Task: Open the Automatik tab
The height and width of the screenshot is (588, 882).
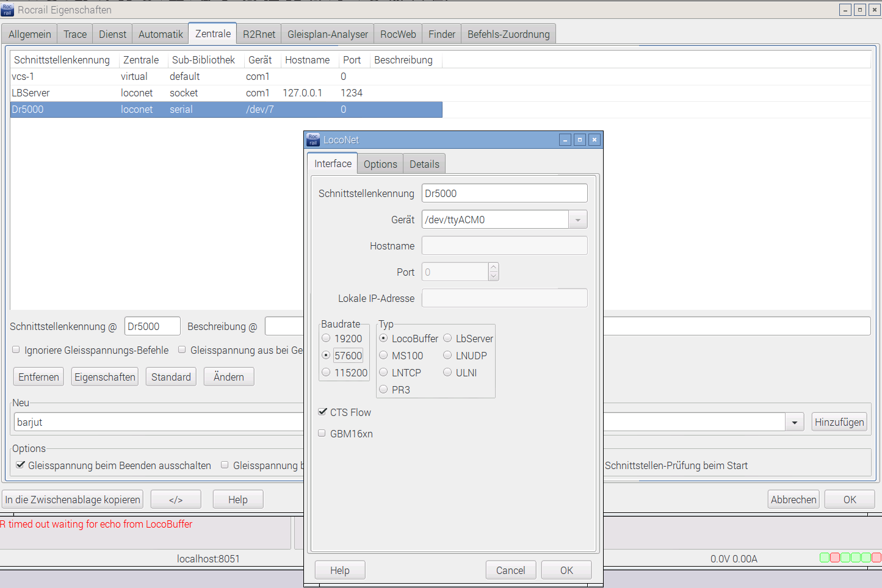Action: pyautogui.click(x=161, y=34)
